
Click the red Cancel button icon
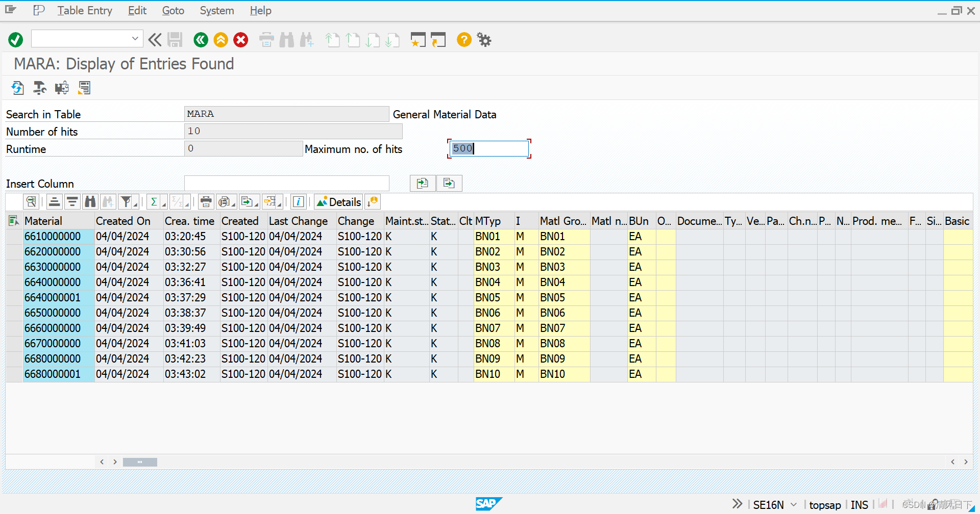pos(241,40)
